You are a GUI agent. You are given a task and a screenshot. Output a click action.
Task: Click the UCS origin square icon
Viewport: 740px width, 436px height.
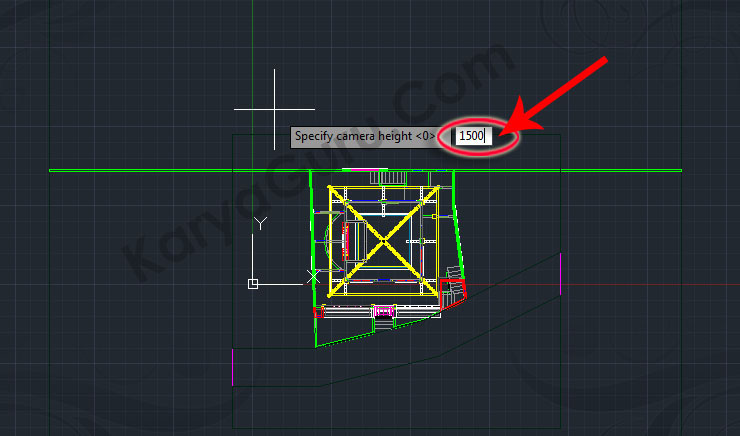click(253, 284)
